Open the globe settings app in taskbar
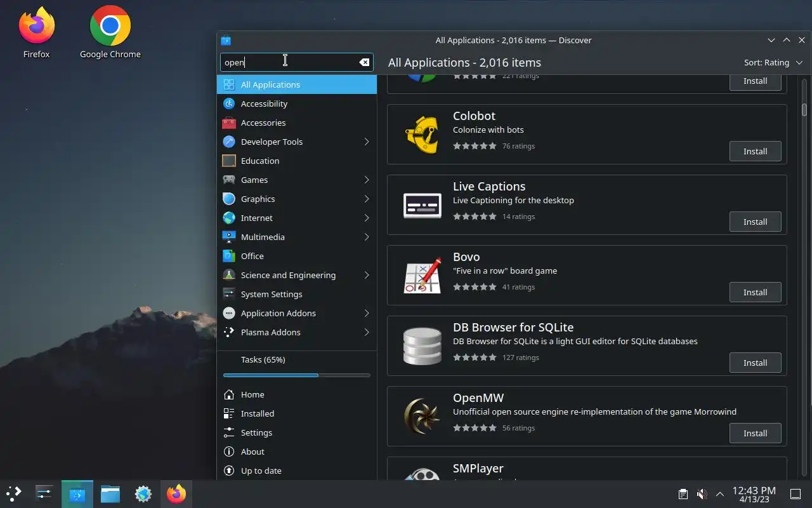 (143, 493)
